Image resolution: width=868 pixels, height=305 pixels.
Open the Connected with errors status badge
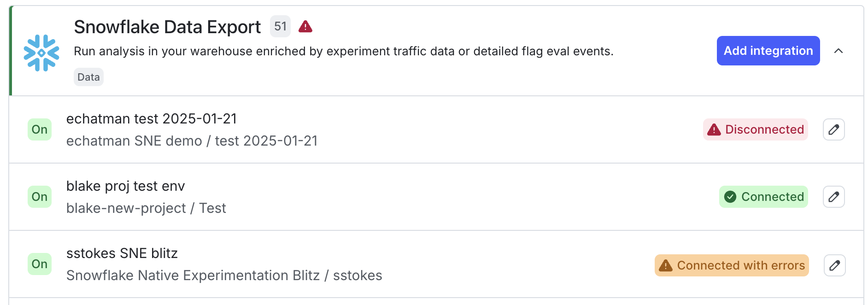(731, 265)
